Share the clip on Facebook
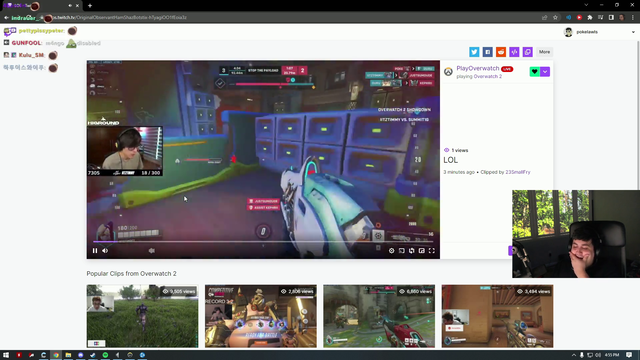 [487, 52]
